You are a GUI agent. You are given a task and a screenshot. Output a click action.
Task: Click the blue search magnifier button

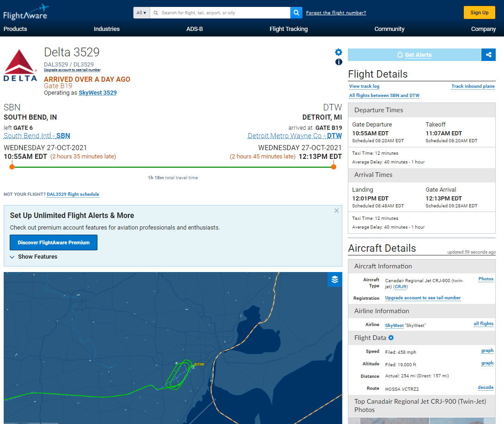click(x=297, y=12)
